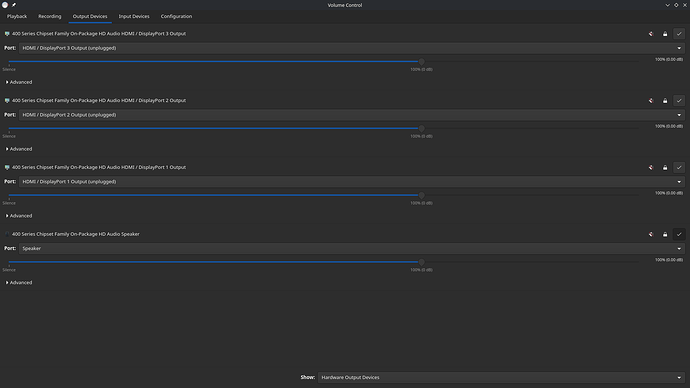This screenshot has height=388, width=690.
Task: Expand Advanced under DisplayPort 3 Output
Action: click(19, 82)
